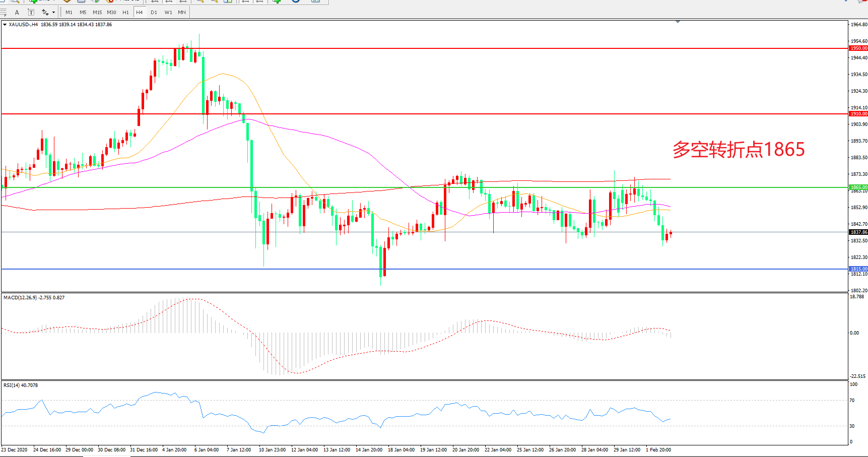This screenshot has width=868, height=457.
Task: Select the red 1950.00 price label
Action: pyautogui.click(x=858, y=48)
